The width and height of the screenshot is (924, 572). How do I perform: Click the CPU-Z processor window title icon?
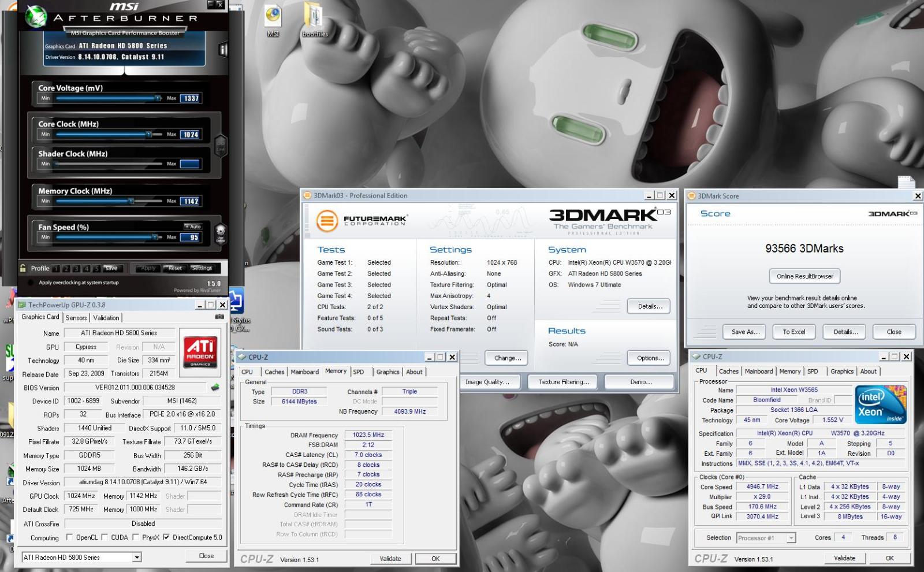coord(696,356)
